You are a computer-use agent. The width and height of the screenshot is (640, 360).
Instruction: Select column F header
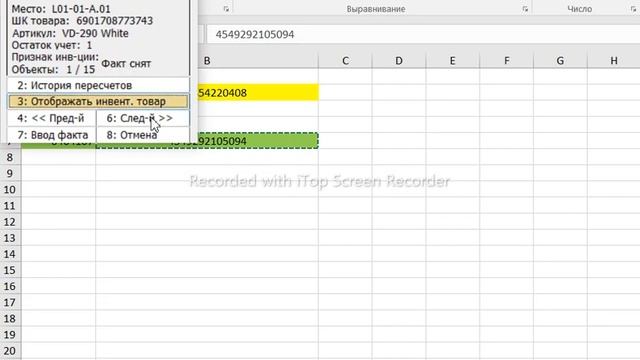[507, 61]
